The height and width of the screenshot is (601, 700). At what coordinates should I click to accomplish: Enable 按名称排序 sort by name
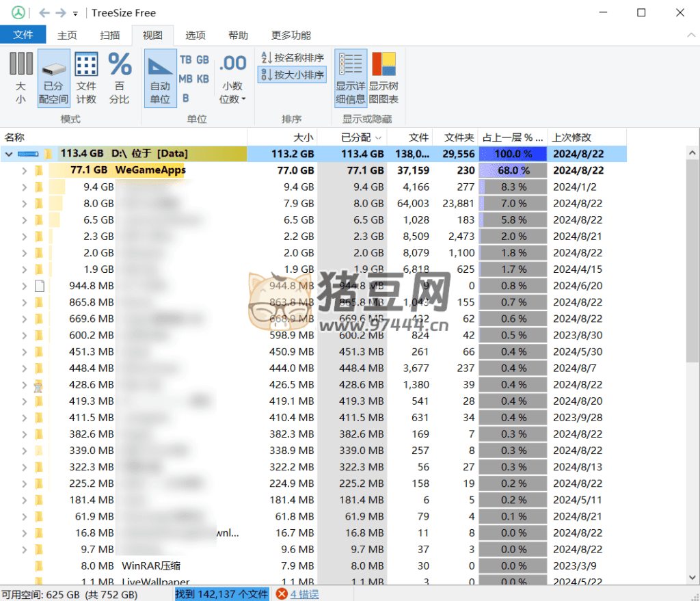292,58
